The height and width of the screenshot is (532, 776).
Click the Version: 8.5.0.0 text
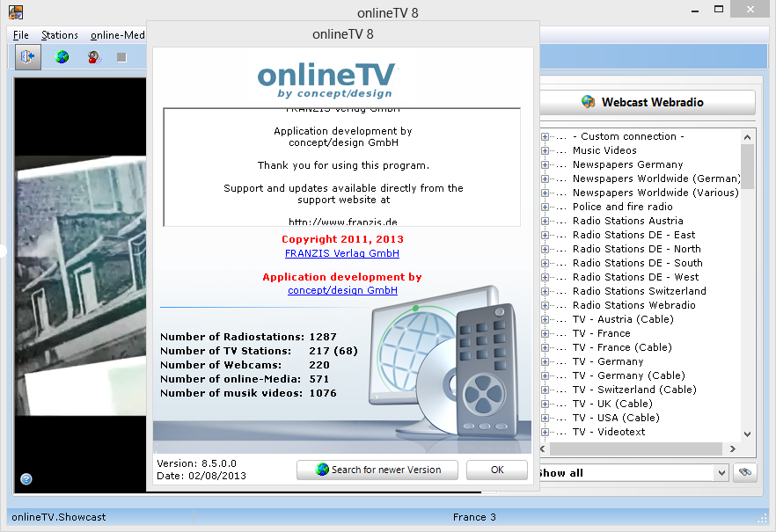pos(196,463)
